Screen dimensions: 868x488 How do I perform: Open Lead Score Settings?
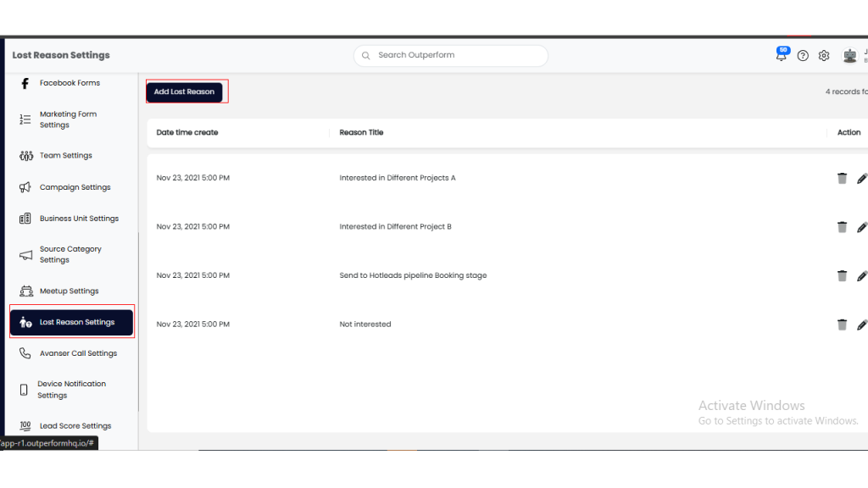click(x=75, y=426)
